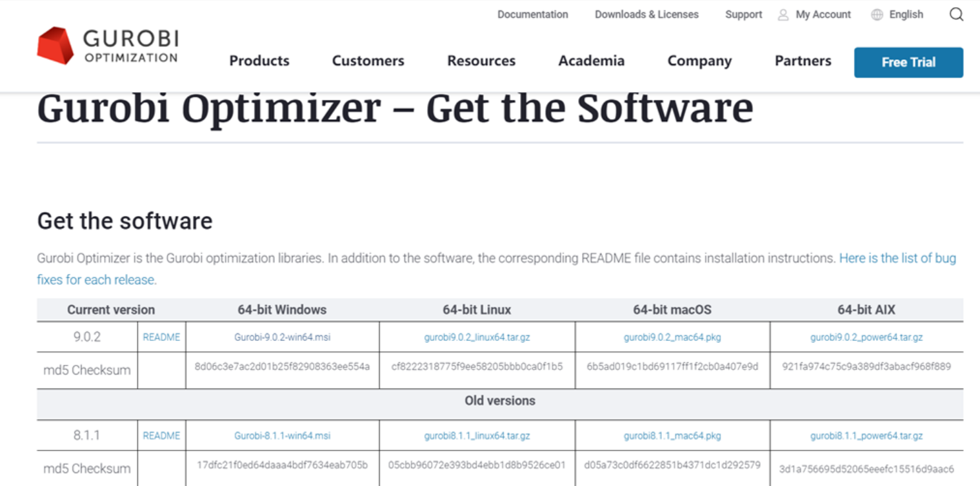Click the globe language icon
Image resolution: width=980 pixels, height=486 pixels.
coord(877,15)
